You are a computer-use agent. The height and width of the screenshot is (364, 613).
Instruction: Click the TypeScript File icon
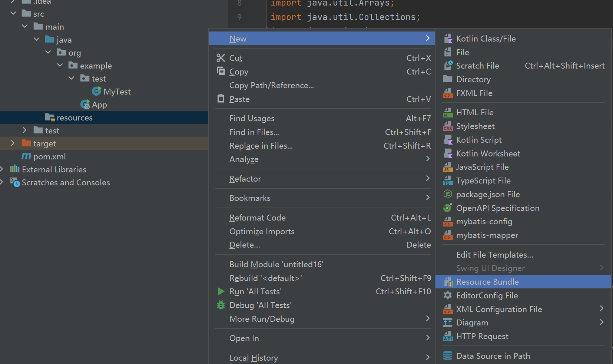coord(448,181)
